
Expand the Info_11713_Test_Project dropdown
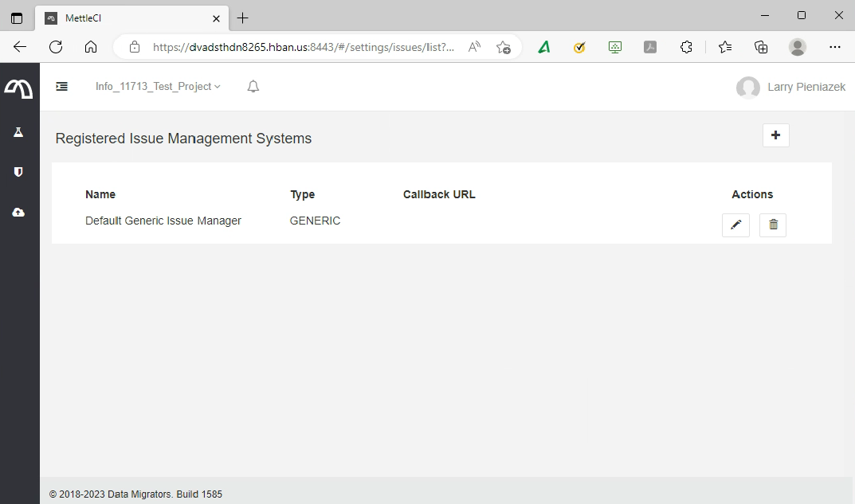pos(158,87)
